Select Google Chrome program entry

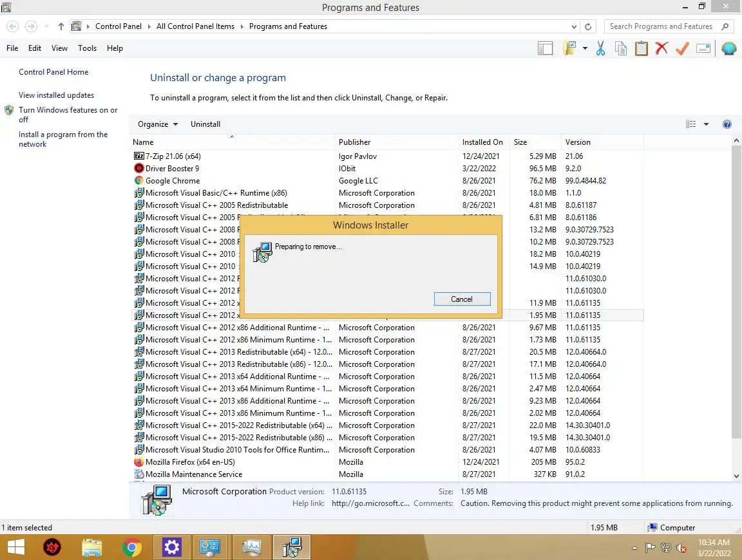[x=386, y=181]
